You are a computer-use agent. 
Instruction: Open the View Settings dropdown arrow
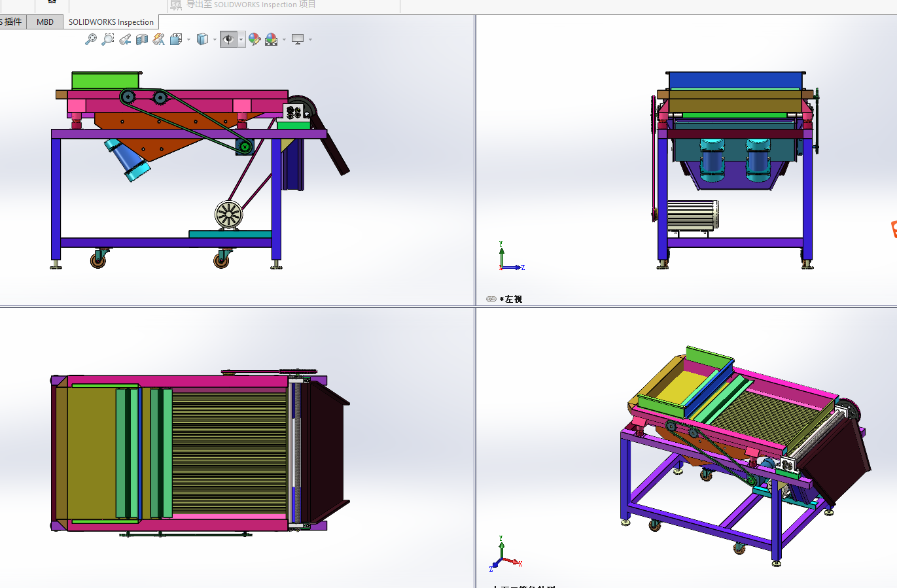310,39
